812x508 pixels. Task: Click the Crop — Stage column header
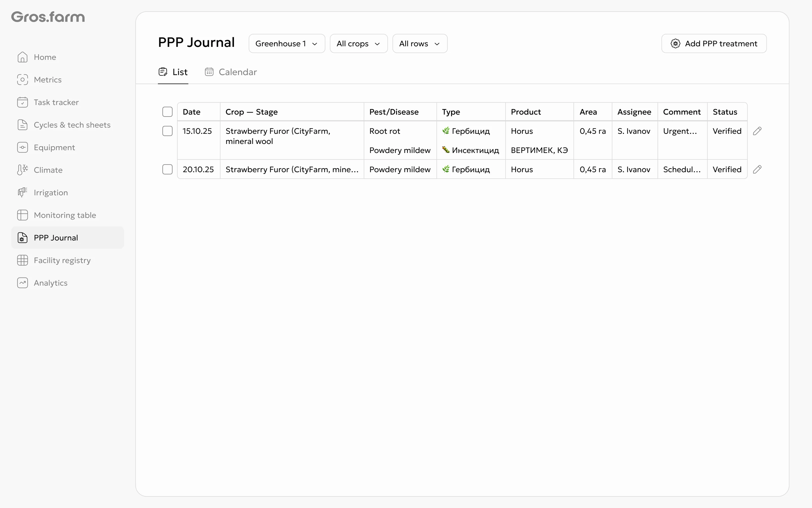tap(292, 112)
